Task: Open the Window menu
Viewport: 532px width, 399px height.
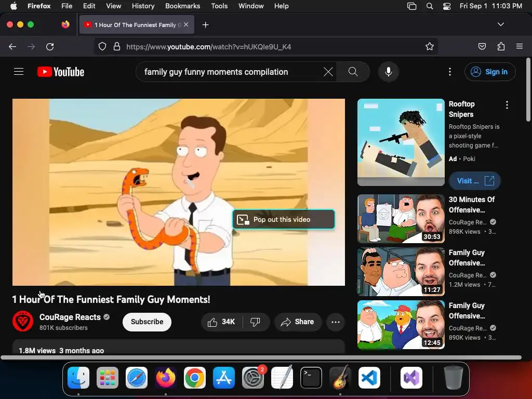Action: [251, 6]
